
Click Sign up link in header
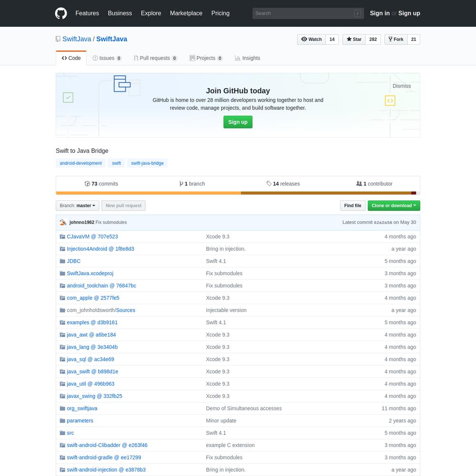[x=409, y=13]
